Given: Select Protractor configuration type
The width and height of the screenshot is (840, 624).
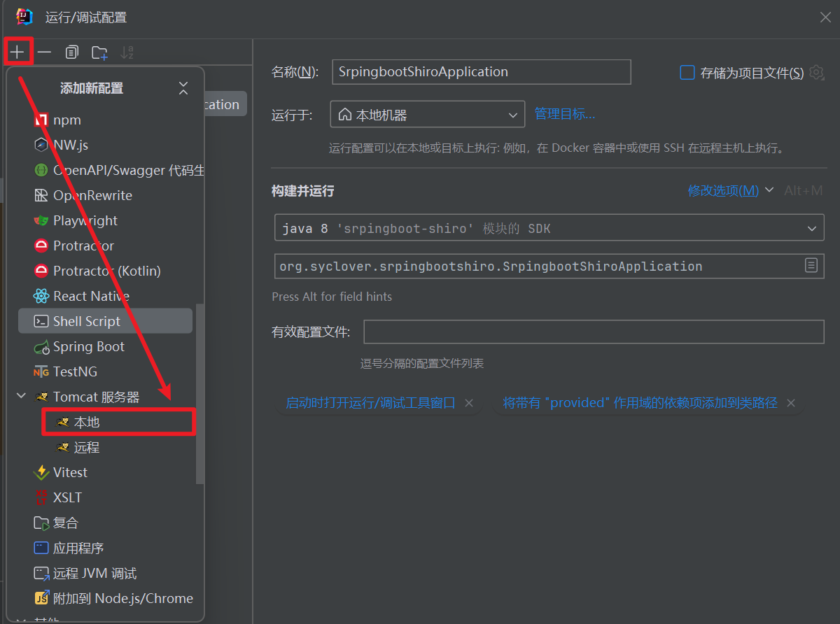Looking at the screenshot, I should coord(105,246).
